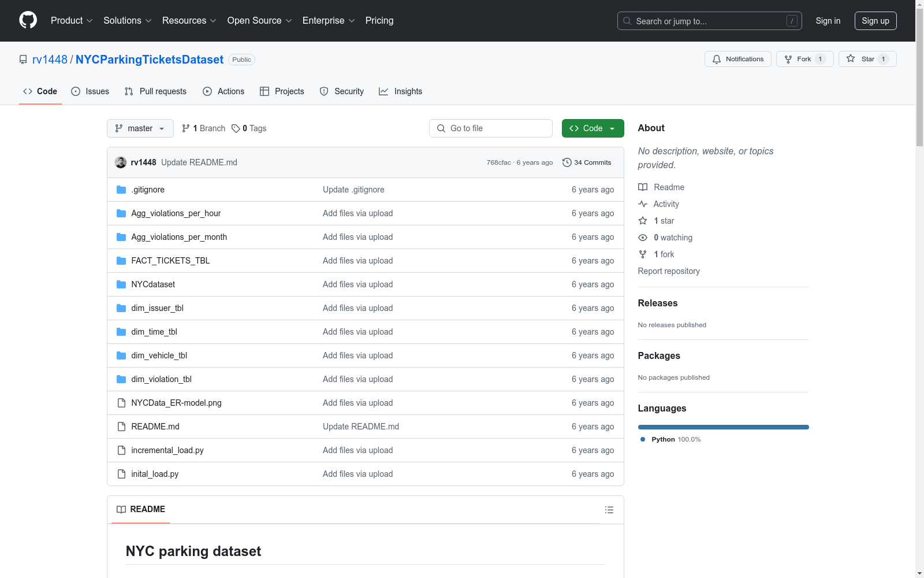The image size is (924, 578).
Task: Click the commit history clock icon
Action: (567, 162)
